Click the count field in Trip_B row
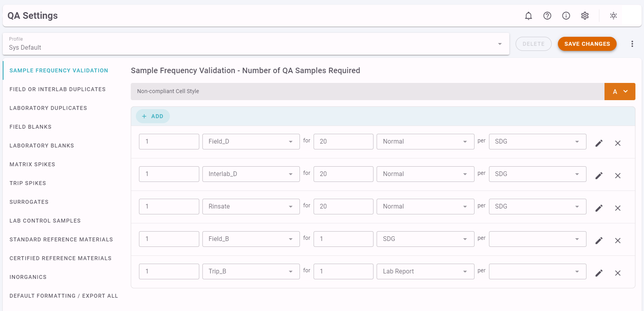The image size is (644, 311). point(169,271)
